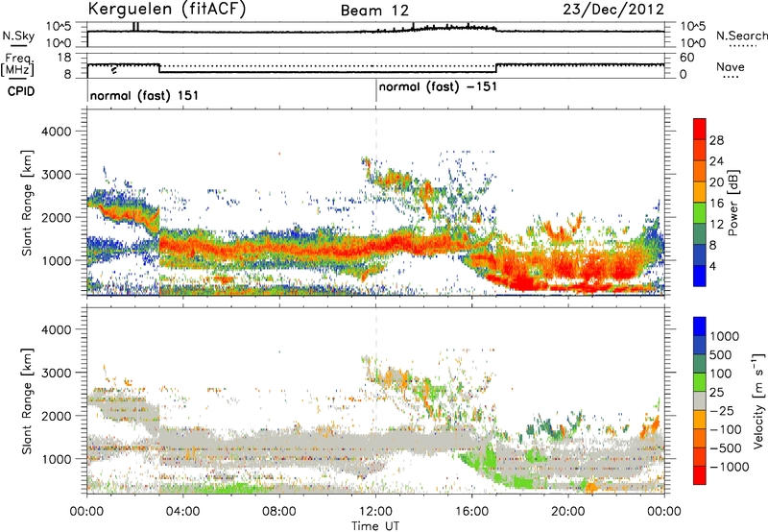
Task: Click the velocity panel "Slant Range [km]" label
Action: pos(27,400)
